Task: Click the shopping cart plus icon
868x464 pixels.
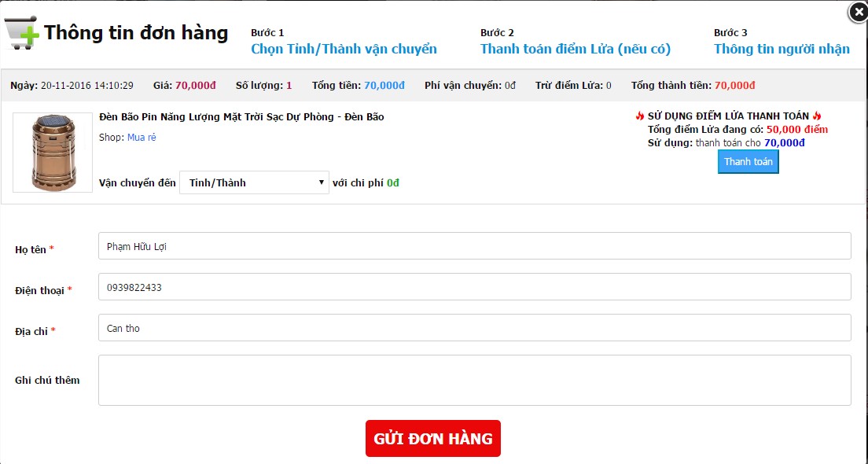Action: tap(21, 33)
